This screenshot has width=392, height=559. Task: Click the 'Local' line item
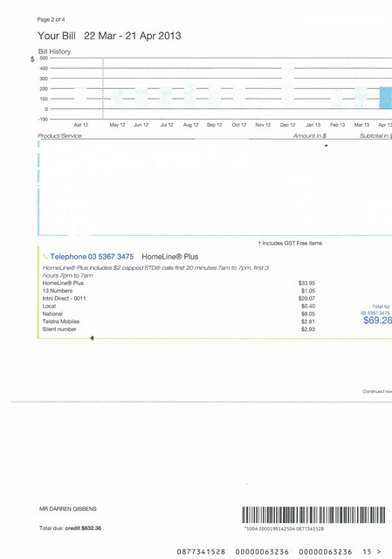49,306
